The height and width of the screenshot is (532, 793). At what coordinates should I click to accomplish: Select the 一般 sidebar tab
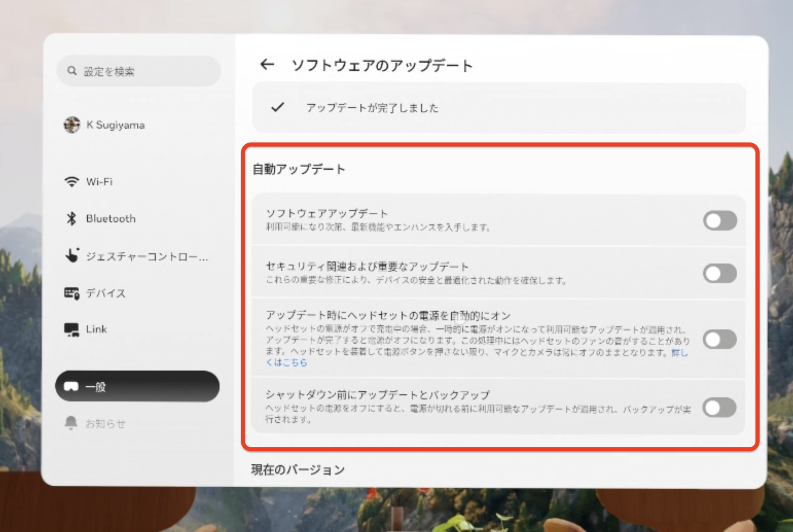[138, 386]
